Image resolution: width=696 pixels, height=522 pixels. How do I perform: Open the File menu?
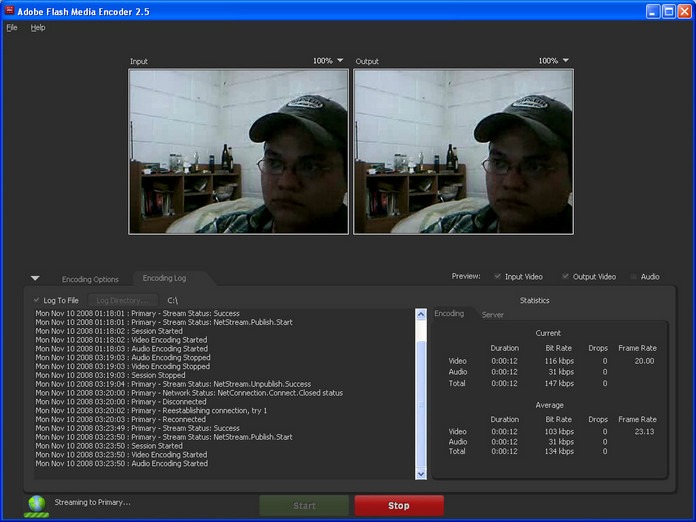(x=12, y=28)
